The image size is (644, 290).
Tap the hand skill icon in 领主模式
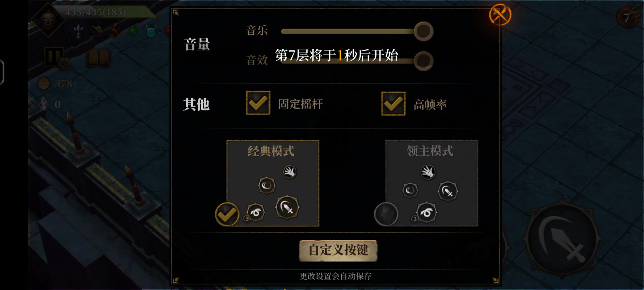(x=428, y=172)
